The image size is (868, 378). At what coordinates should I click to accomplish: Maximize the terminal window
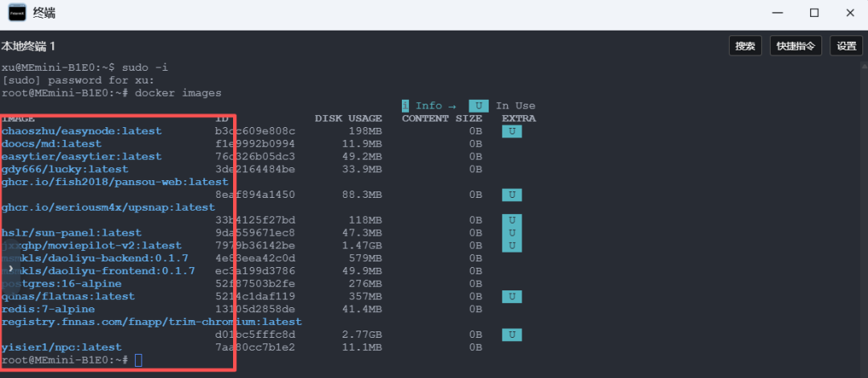(813, 13)
